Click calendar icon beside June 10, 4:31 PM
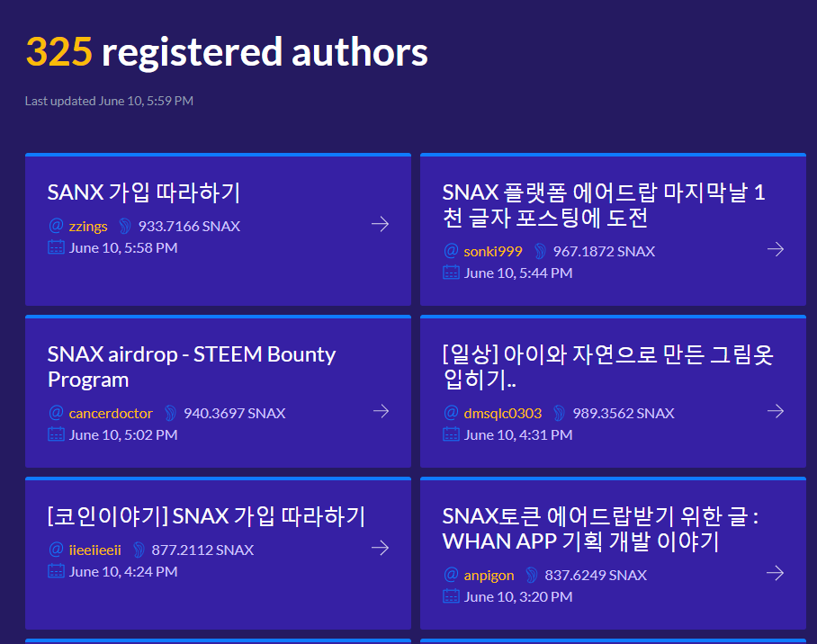The height and width of the screenshot is (644, 817). tap(451, 434)
